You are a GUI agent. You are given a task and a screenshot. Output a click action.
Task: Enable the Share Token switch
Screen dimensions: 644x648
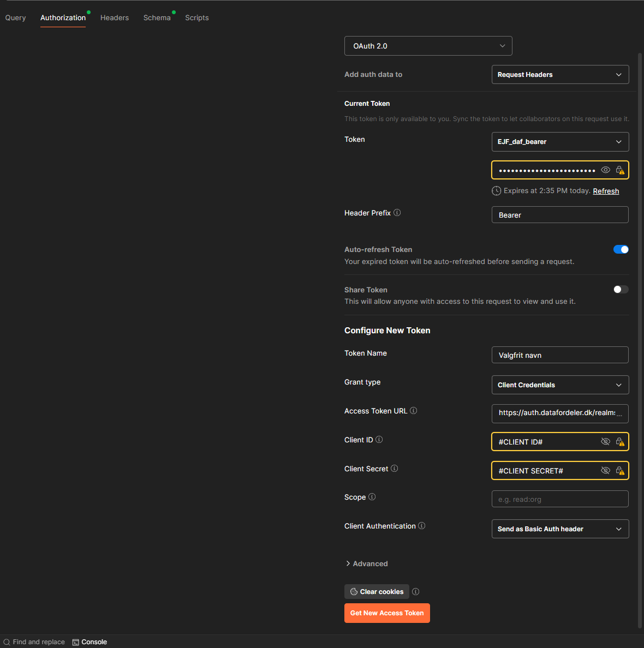621,290
